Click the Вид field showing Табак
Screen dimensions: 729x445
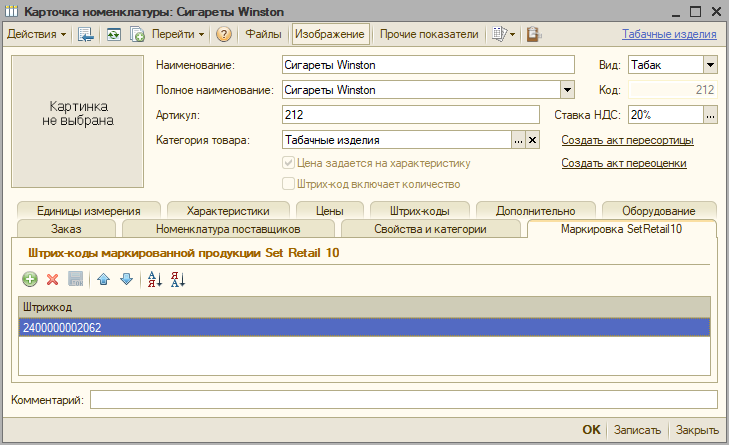[666, 65]
